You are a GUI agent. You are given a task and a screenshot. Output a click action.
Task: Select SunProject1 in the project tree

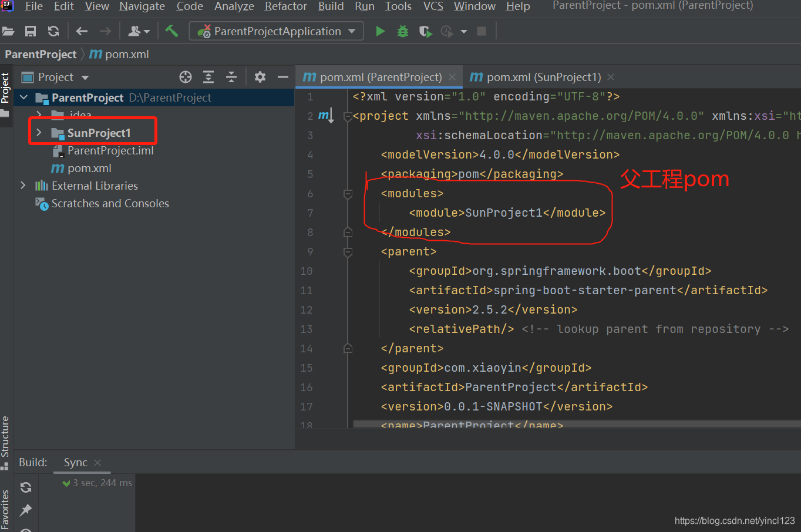coord(99,133)
